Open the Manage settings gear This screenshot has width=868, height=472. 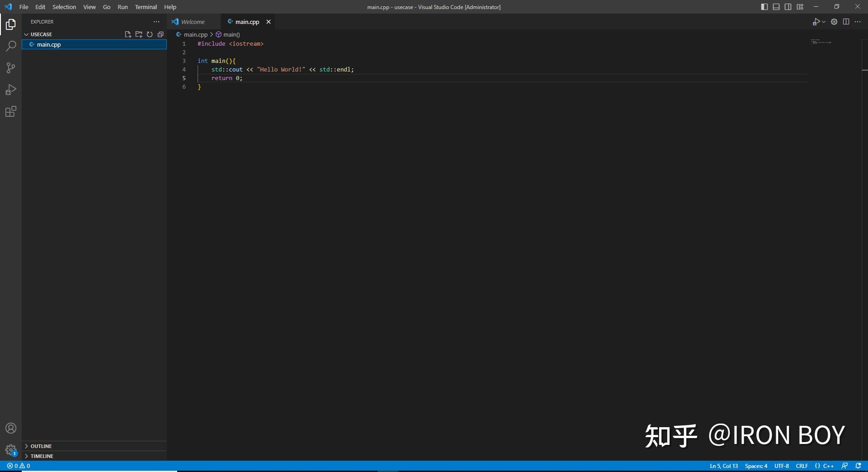[x=834, y=21]
